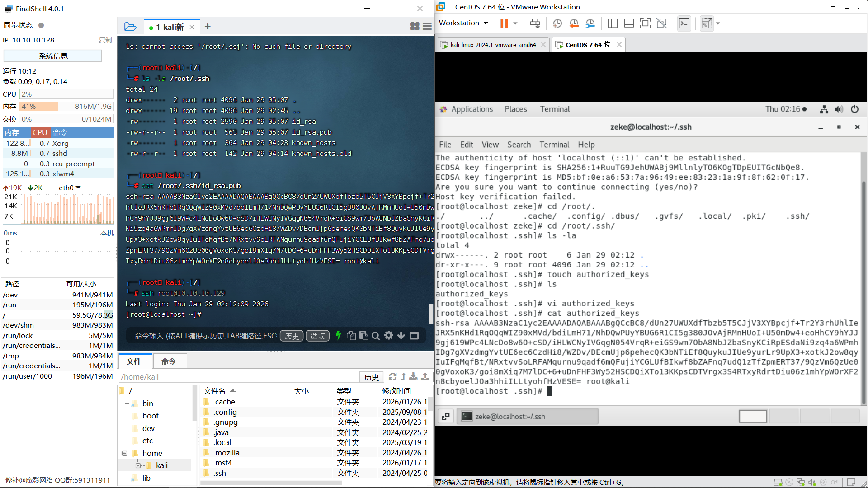The image size is (868, 488).
Task: Refresh the /home/kali file list
Action: pyautogui.click(x=392, y=377)
